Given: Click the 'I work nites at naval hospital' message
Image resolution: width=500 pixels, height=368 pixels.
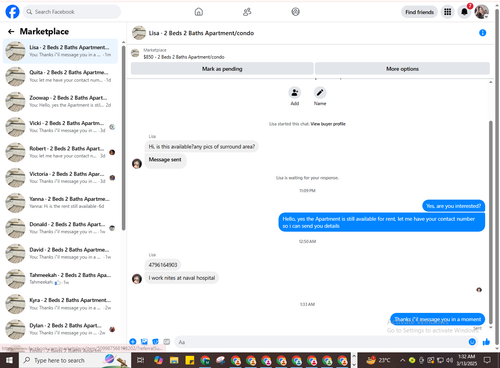Looking at the screenshot, I should pyautogui.click(x=182, y=278).
